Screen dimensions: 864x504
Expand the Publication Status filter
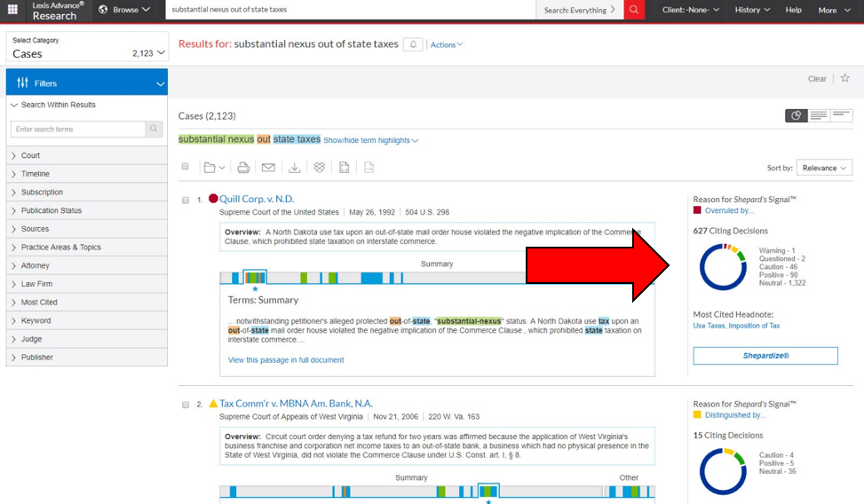[86, 210]
